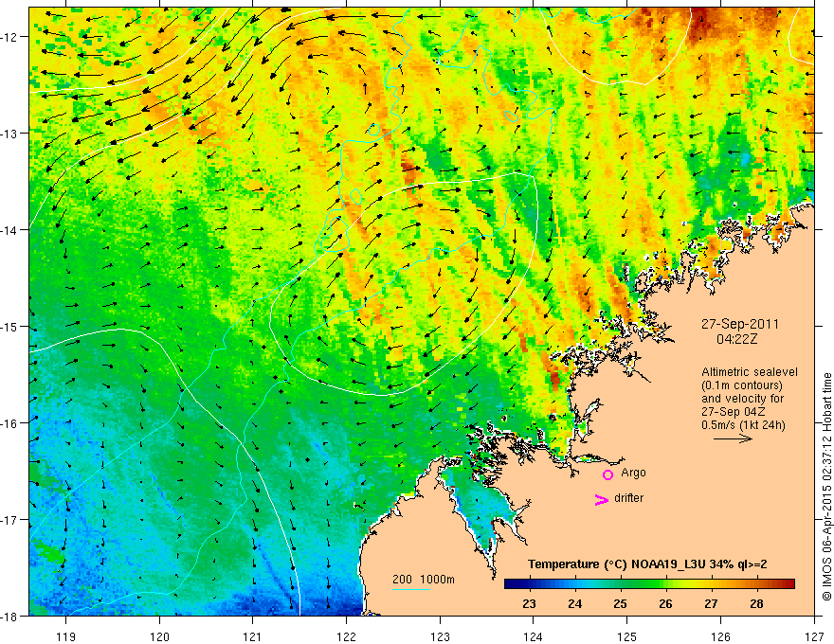Screen dimensions: 834x644
Task: Click the 0.5m/s velocity scale arrow
Action: click(733, 438)
